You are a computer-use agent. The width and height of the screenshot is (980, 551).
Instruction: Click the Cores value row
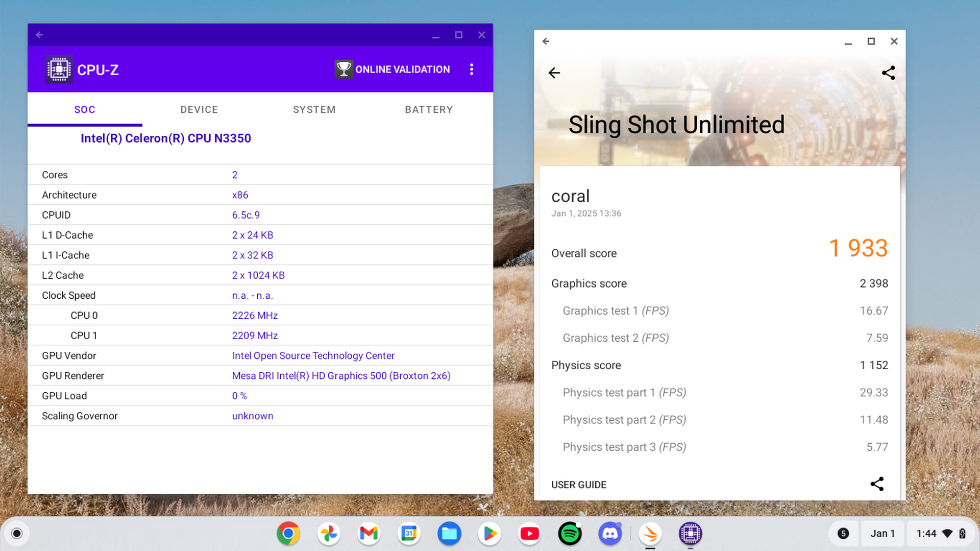pos(260,175)
